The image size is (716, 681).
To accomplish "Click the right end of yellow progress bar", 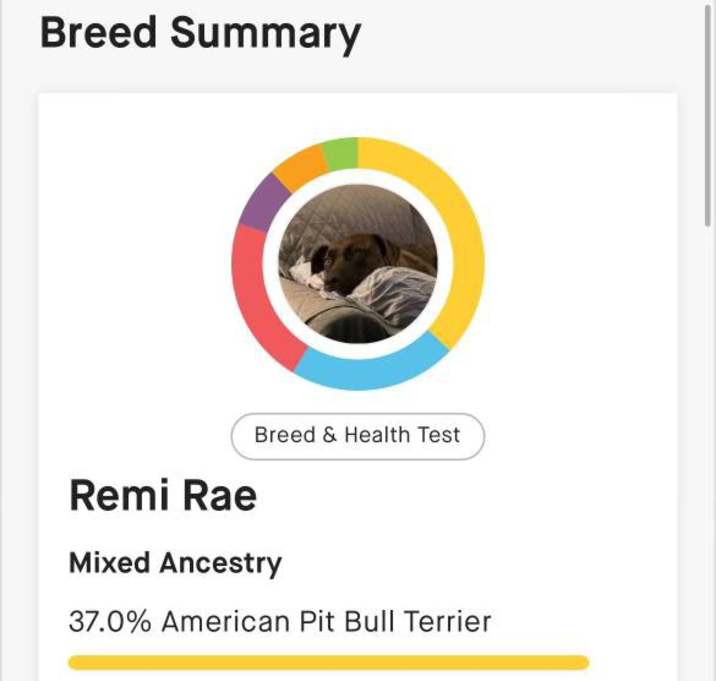I will 579,662.
